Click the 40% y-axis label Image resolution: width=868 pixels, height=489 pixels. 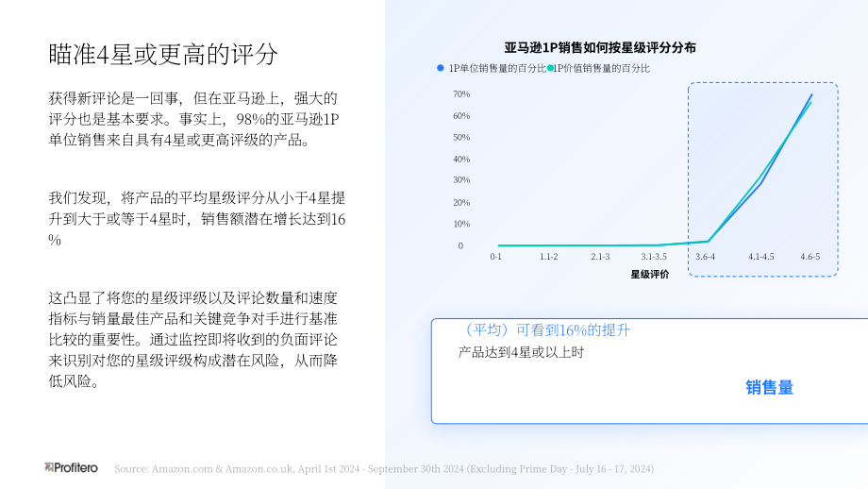(461, 159)
